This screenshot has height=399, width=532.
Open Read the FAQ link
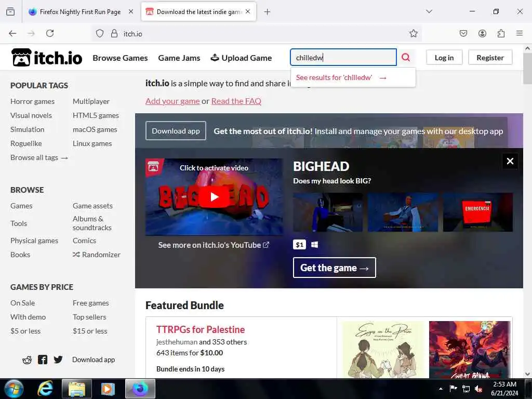pos(236,101)
